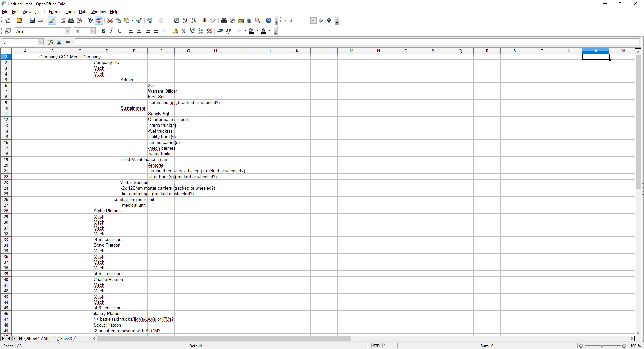
Task: Open the Font Name dropdown
Action: pos(67,31)
